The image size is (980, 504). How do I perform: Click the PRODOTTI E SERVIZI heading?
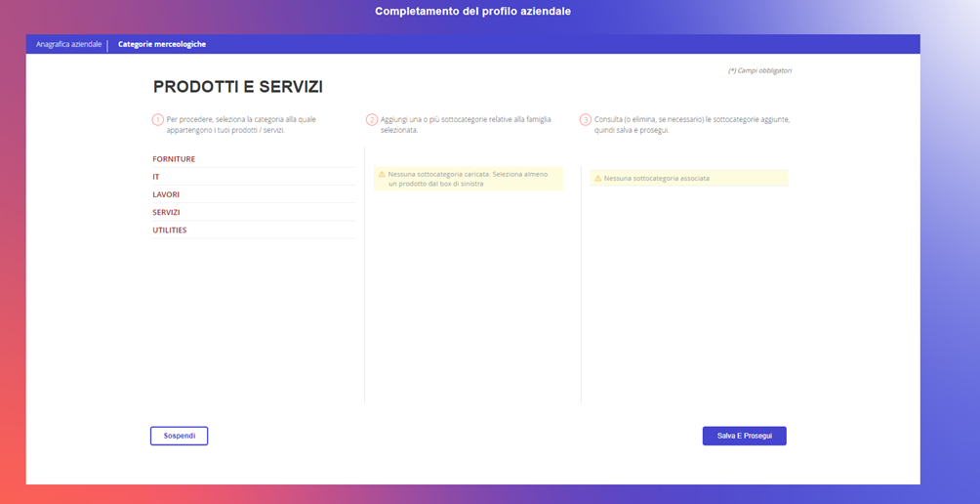coord(237,87)
